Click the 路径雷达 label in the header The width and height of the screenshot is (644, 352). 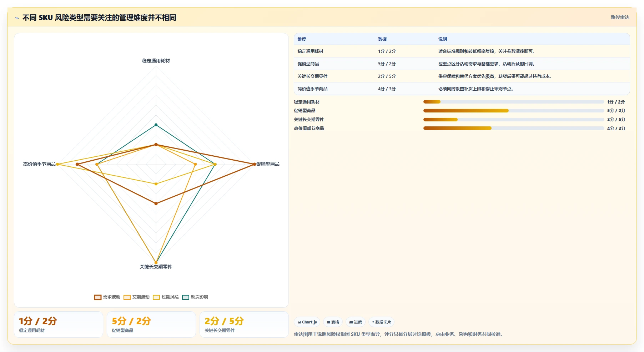click(x=620, y=17)
